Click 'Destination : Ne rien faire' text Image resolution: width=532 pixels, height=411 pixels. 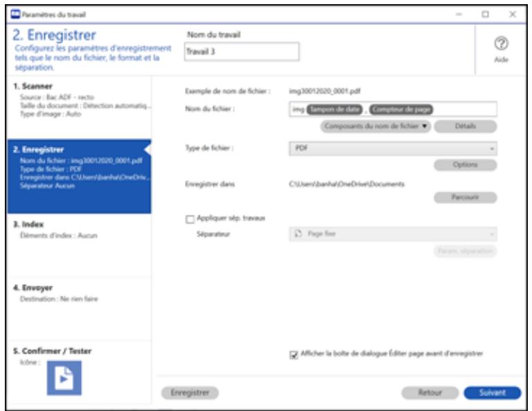59,299
